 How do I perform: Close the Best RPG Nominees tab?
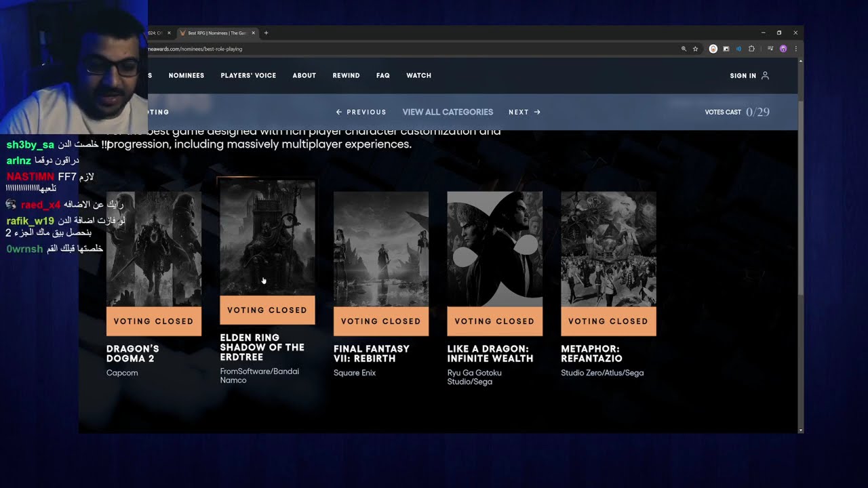pos(254,33)
